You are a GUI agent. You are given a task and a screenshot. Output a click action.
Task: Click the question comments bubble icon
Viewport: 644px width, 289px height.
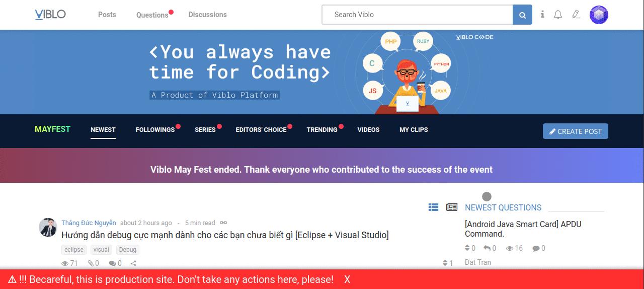pos(536,248)
